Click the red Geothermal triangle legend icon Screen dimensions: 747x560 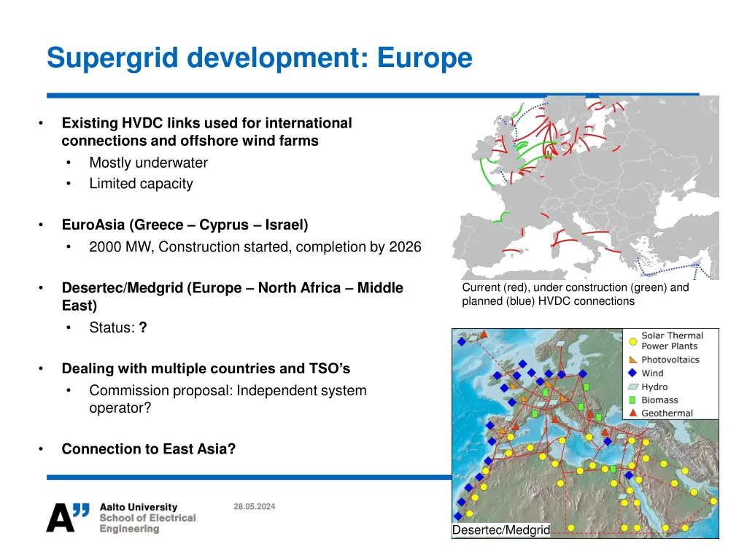pyautogui.click(x=632, y=413)
